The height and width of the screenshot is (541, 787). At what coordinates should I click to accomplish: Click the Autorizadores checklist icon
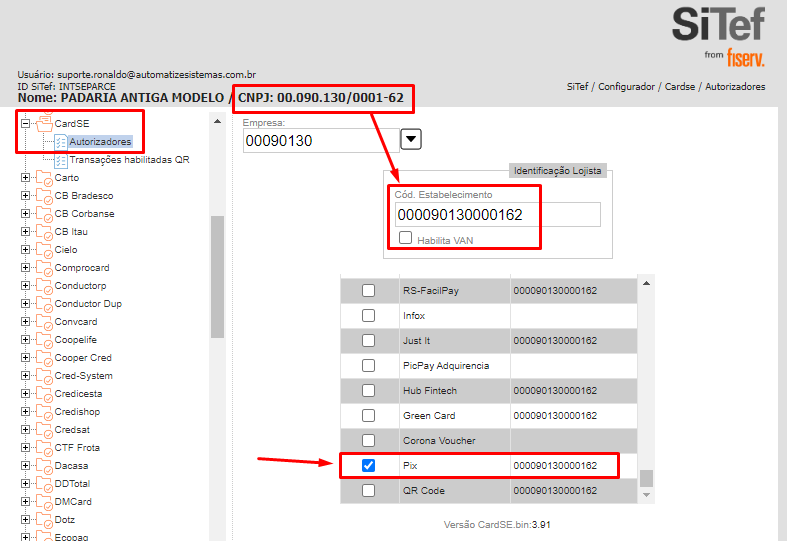61,142
